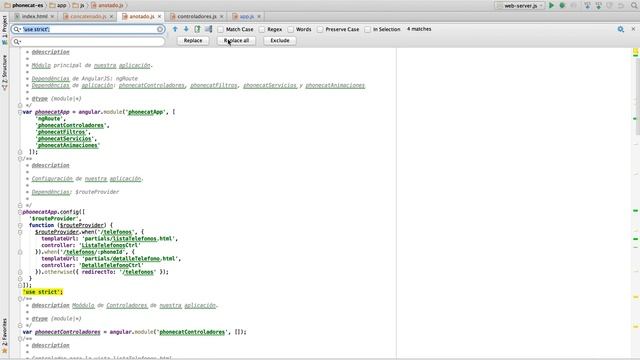Click multiline selection icon beside search arrows
The image size is (640, 360).
(x=209, y=29)
